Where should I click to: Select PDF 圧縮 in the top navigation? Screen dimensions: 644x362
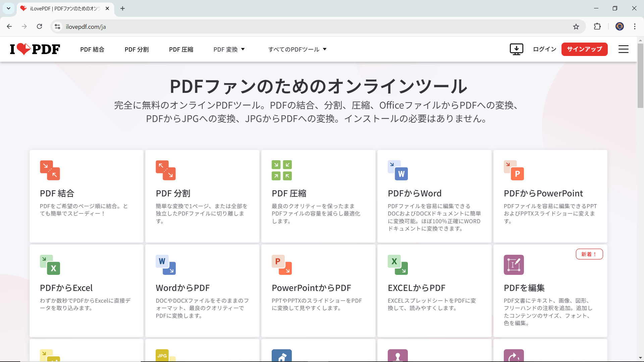[181, 49]
